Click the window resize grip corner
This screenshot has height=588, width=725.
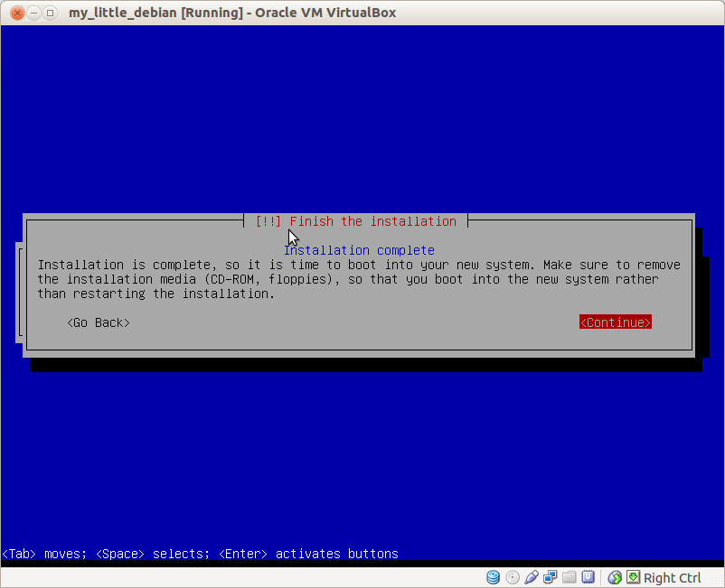(x=719, y=582)
